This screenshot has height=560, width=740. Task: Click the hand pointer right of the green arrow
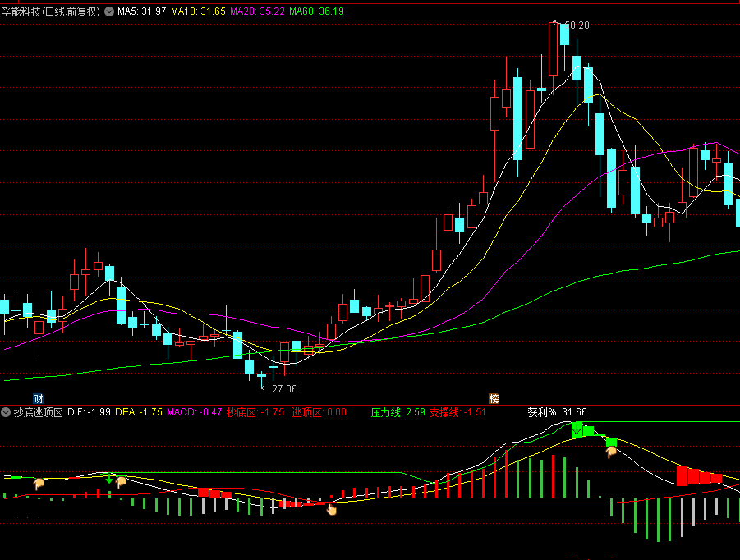click(122, 482)
